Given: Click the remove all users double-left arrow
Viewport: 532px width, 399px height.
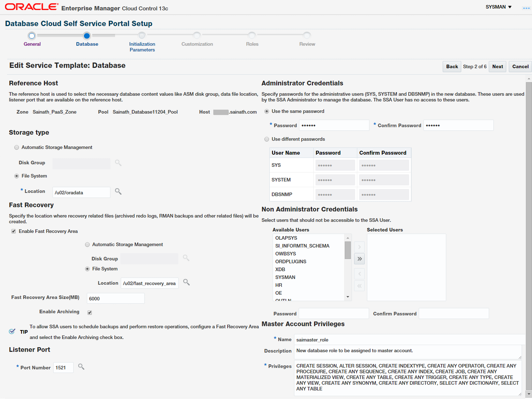Looking at the screenshot, I should coord(359,286).
